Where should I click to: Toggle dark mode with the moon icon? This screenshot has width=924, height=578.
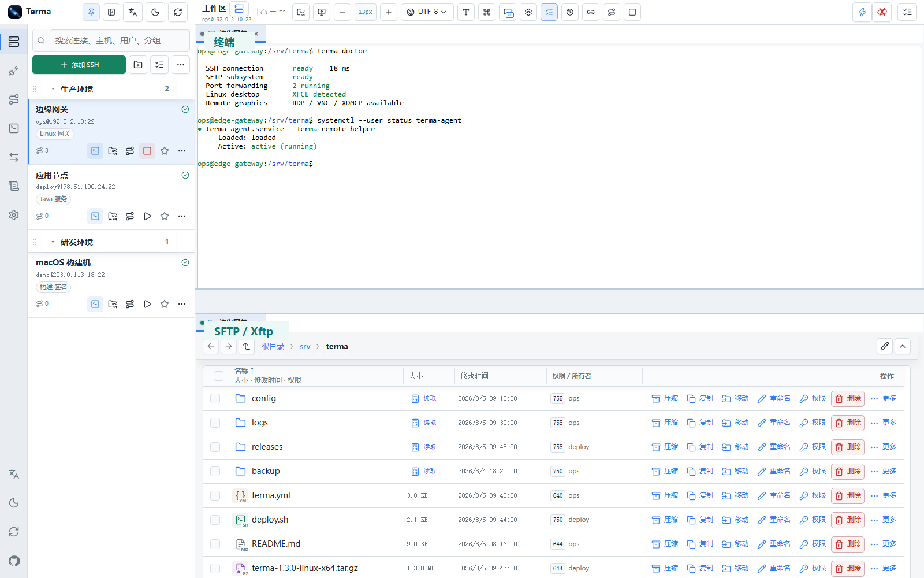click(x=155, y=12)
